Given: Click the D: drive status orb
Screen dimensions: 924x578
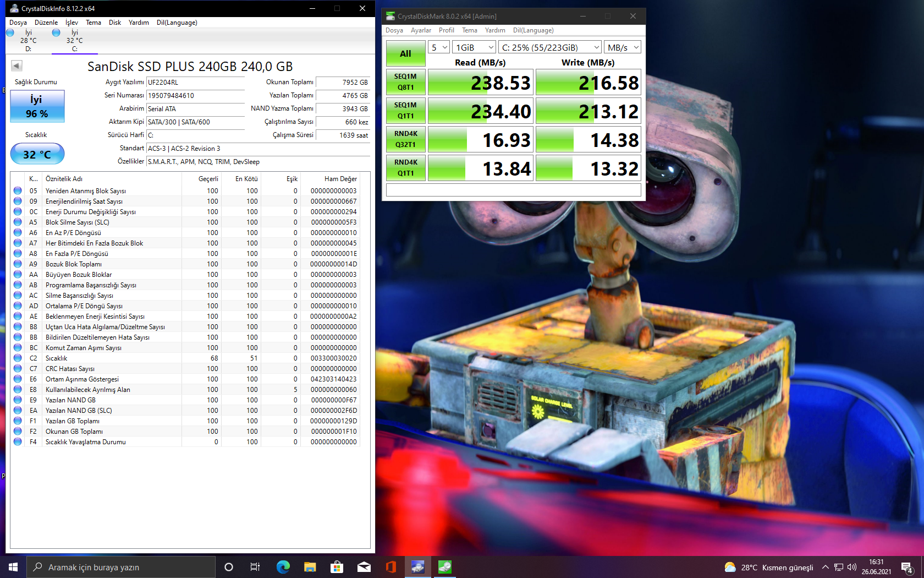Looking at the screenshot, I should 10,32.
